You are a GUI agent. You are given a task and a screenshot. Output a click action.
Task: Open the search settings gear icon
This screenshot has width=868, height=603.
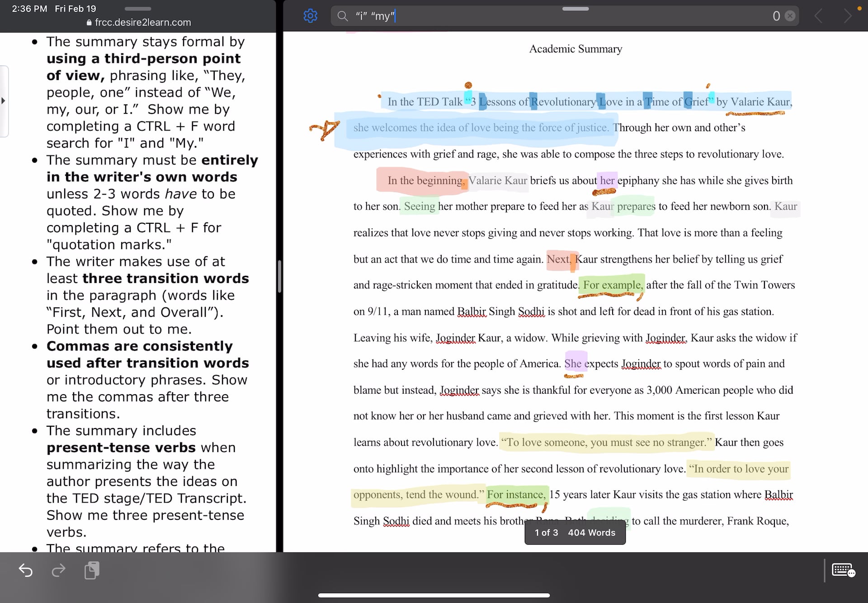coord(310,16)
